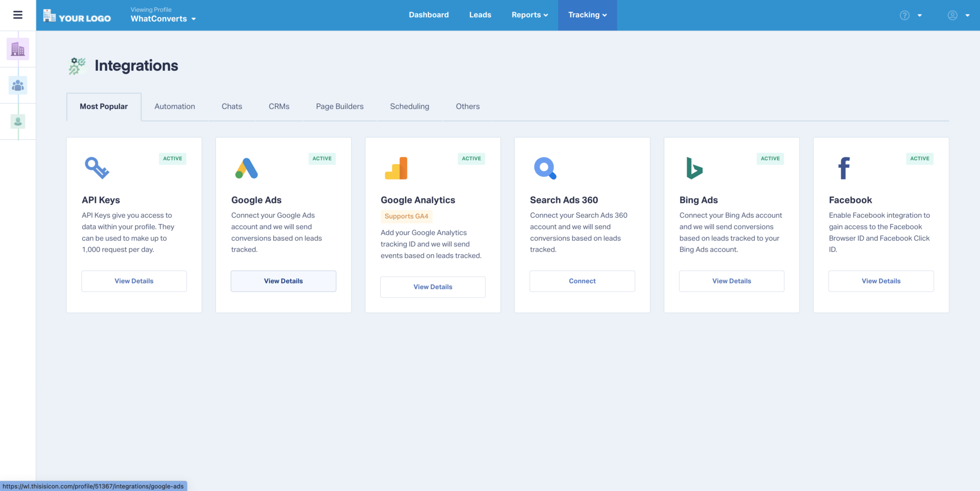
Task: Click the Google Ads logo icon
Action: click(246, 168)
